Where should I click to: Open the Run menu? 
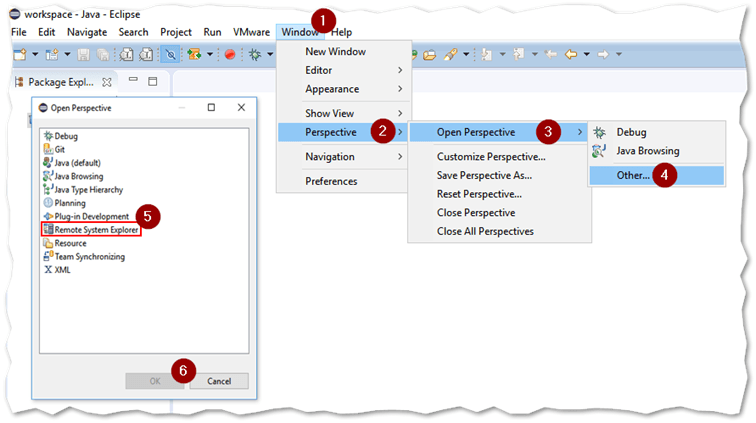click(212, 32)
